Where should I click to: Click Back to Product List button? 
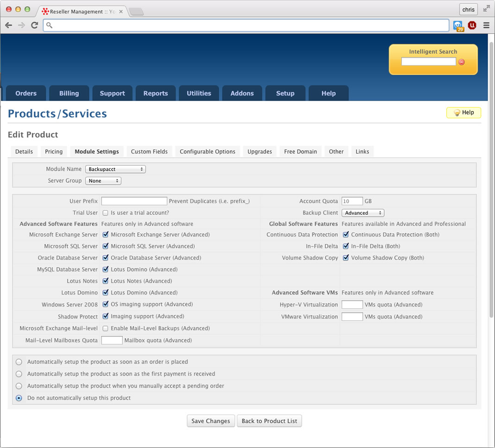[x=269, y=421]
